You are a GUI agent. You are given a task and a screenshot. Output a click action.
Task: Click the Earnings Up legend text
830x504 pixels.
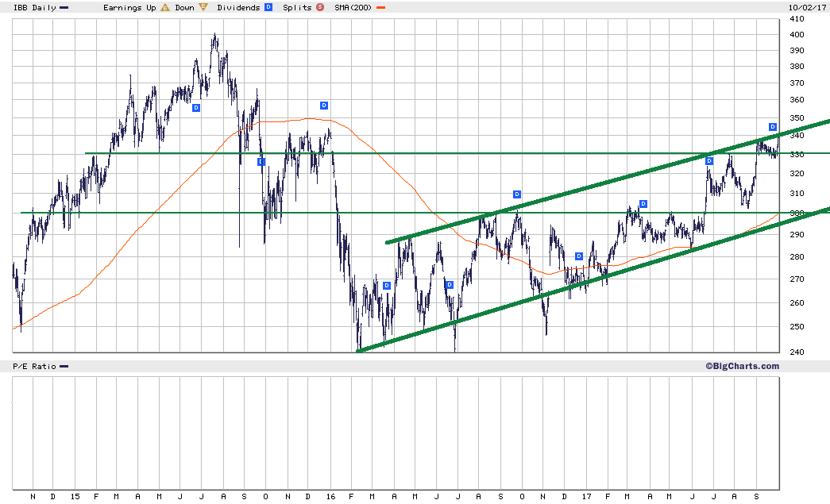click(129, 7)
